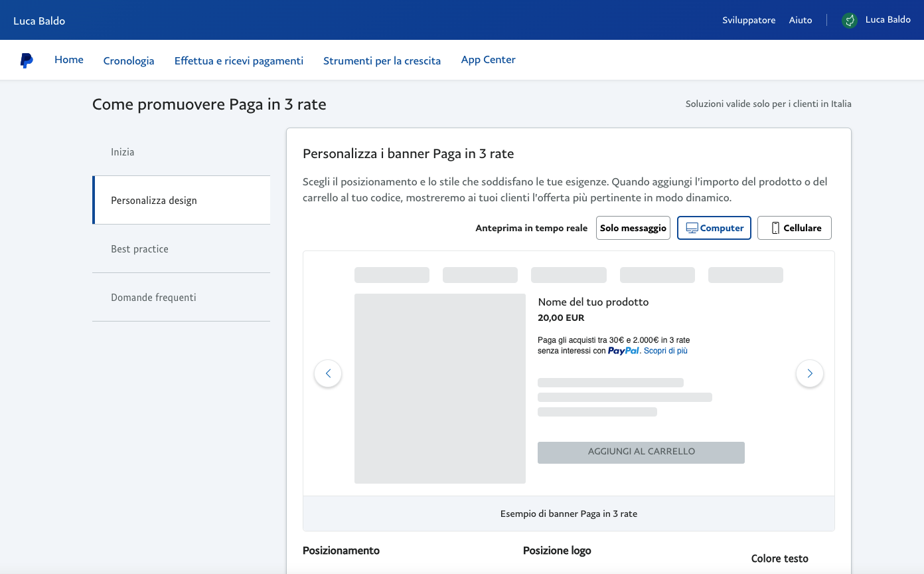
Task: Click the Nome del tuo prodotto text
Action: [x=593, y=302]
